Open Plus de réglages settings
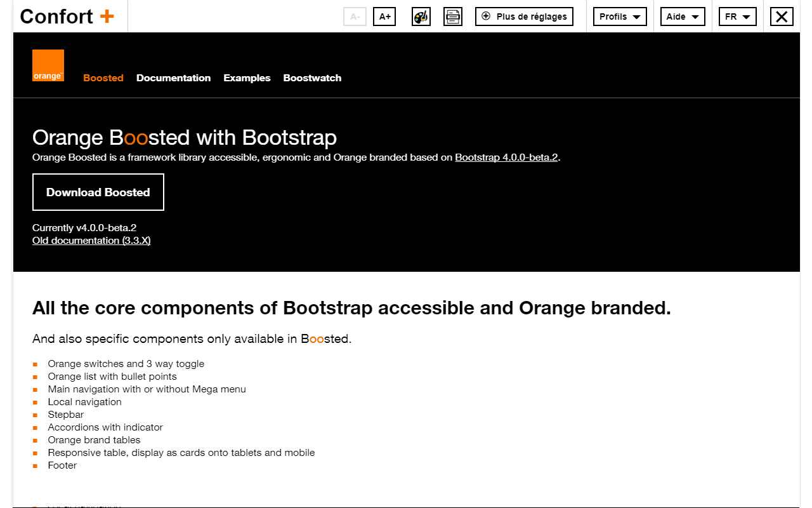812x508 pixels. point(524,17)
